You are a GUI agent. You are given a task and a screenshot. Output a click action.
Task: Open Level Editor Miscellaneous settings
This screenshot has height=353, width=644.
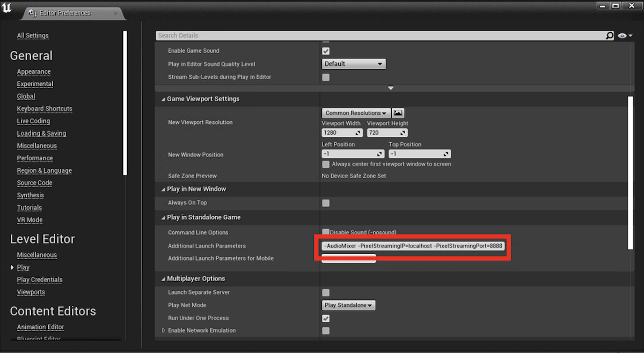click(x=36, y=255)
